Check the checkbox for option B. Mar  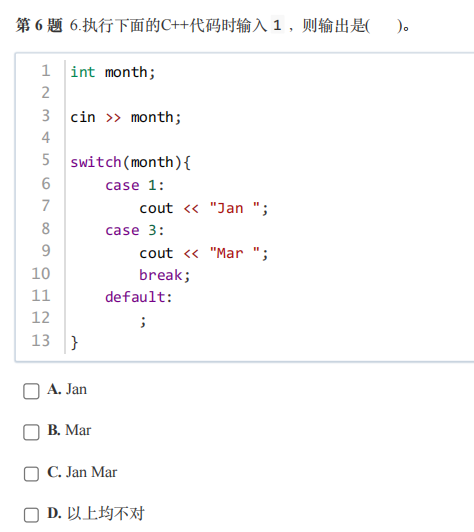[x=31, y=432]
